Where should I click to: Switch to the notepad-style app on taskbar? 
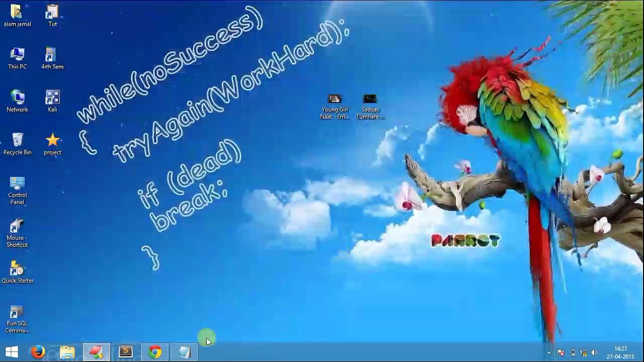click(x=184, y=352)
